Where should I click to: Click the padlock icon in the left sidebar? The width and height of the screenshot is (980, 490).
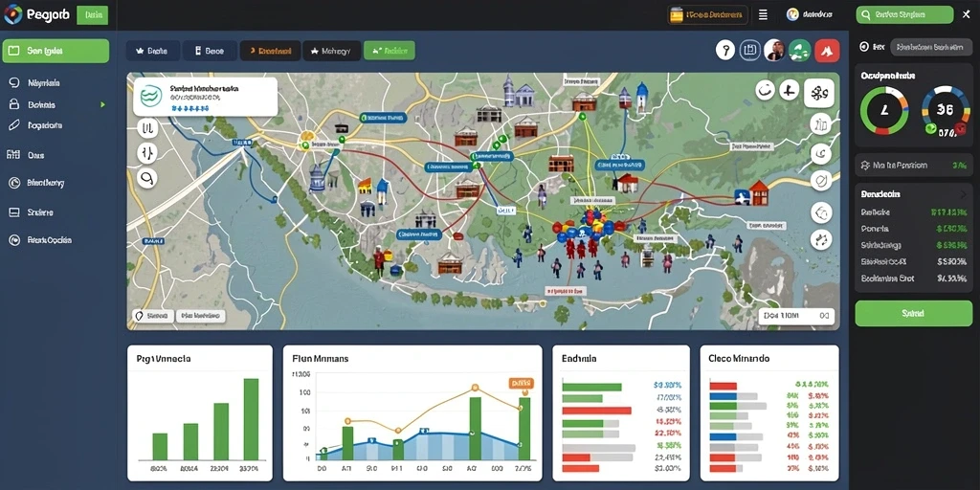point(14,105)
